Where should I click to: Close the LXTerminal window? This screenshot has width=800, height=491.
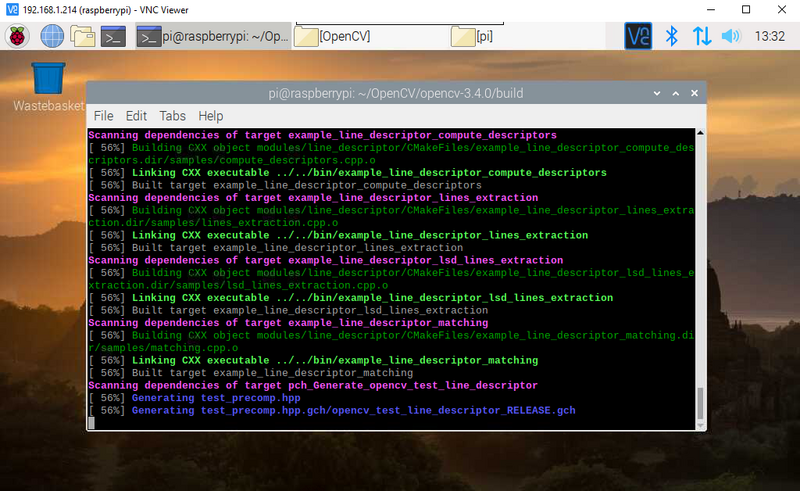point(694,93)
